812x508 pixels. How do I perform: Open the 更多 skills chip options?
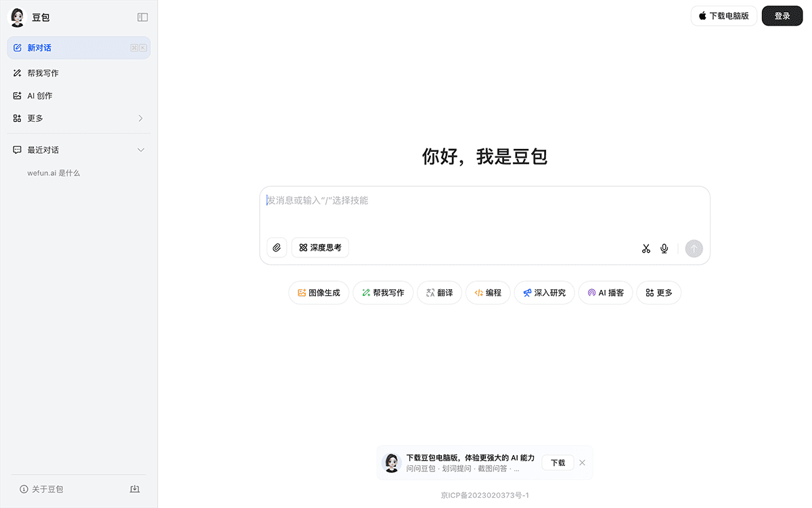click(658, 292)
